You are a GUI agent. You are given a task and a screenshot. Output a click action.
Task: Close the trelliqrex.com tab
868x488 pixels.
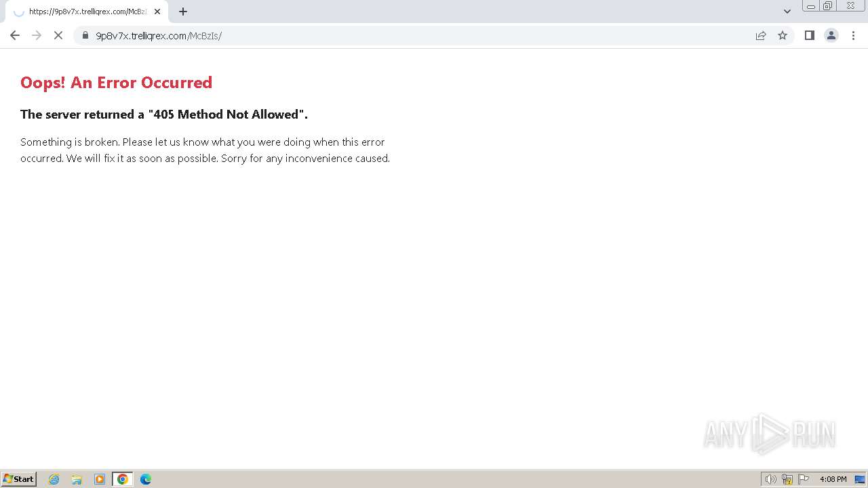157,12
